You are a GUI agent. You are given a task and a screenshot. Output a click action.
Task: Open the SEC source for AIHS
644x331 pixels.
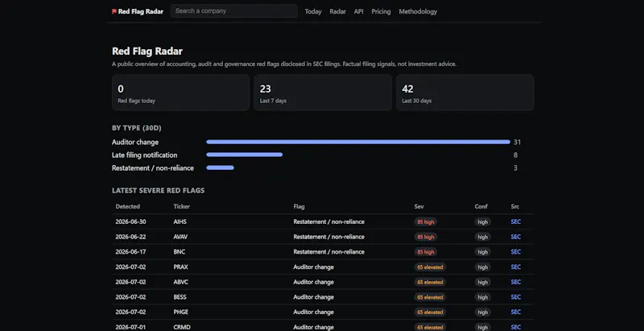click(516, 221)
